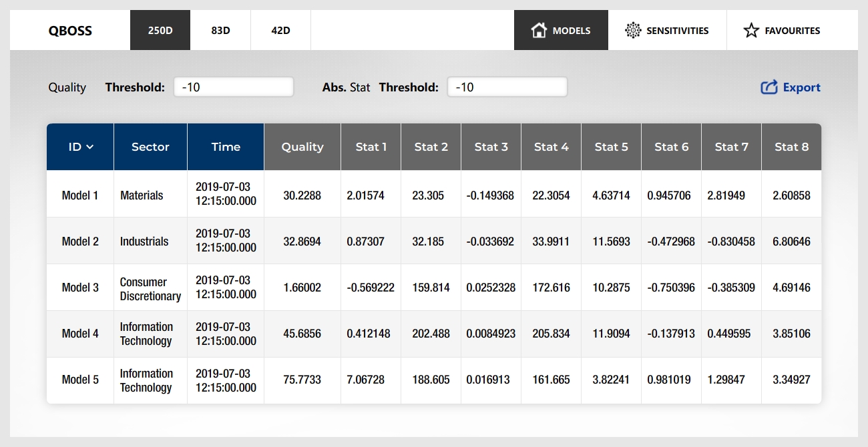Open the Favourites page
This screenshot has width=868, height=447.
click(792, 31)
